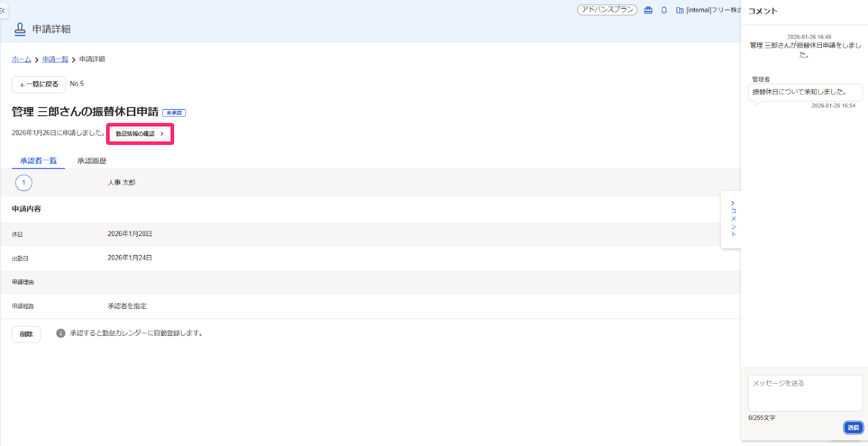
Task: Click the company building icon in header
Action: tap(680, 10)
